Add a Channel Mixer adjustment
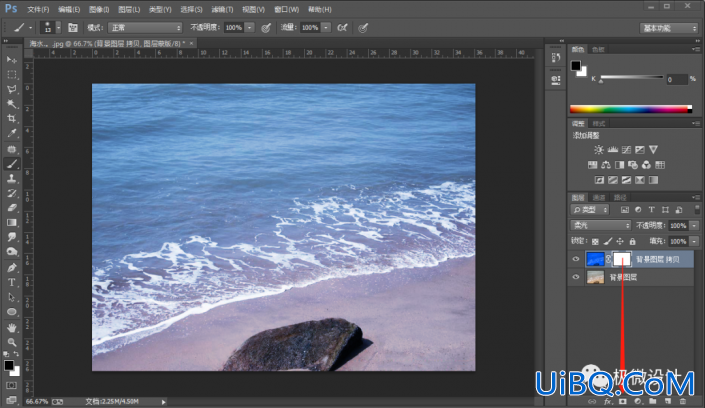 646,165
